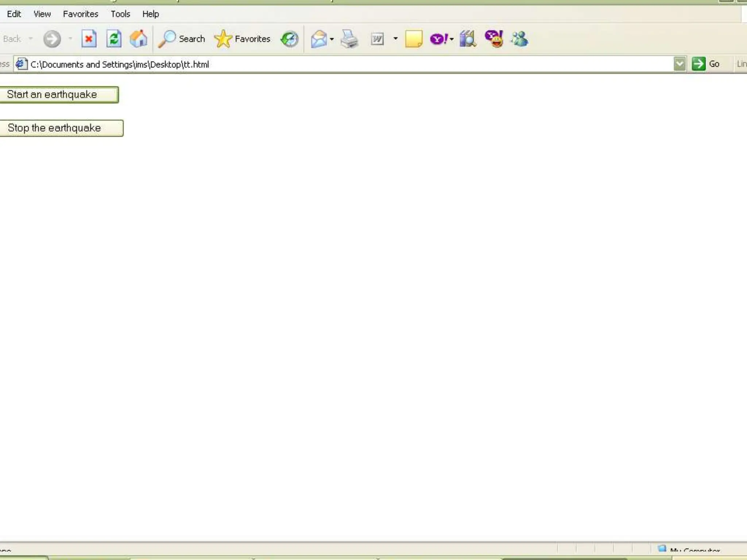Open the Yahoo Messenger smiley icon

[494, 39]
